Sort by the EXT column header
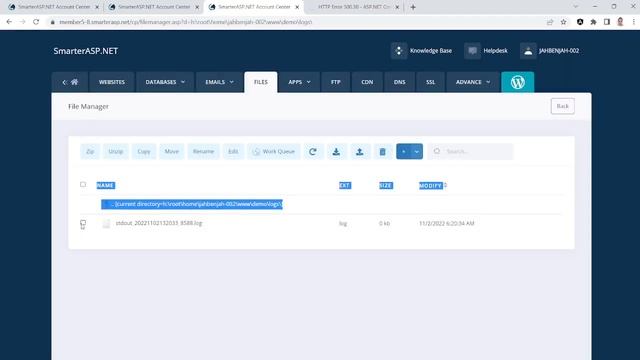 click(345, 186)
